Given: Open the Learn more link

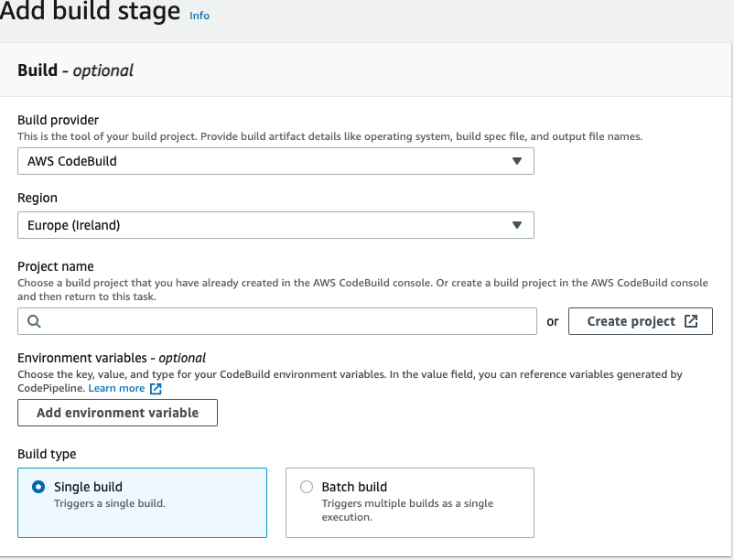Looking at the screenshot, I should click(116, 388).
